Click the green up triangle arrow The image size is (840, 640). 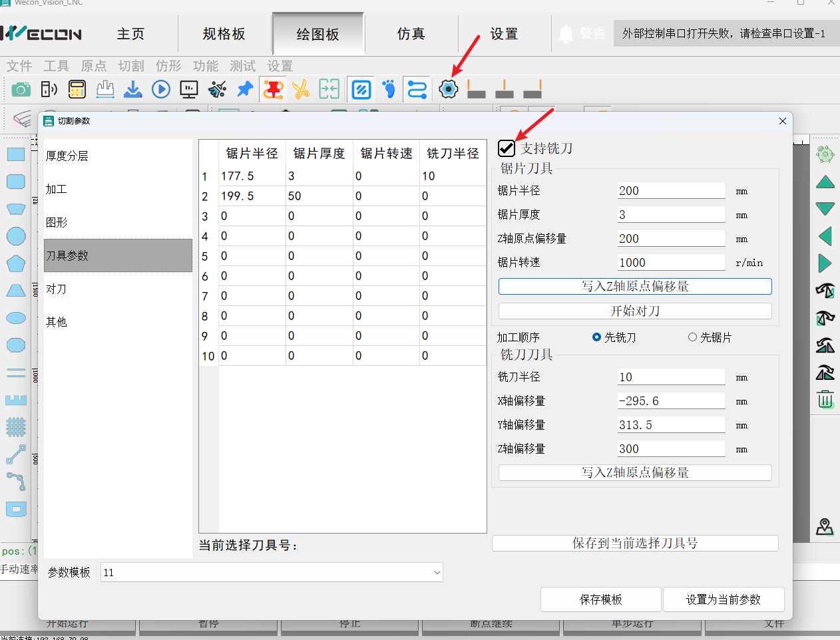click(825, 182)
